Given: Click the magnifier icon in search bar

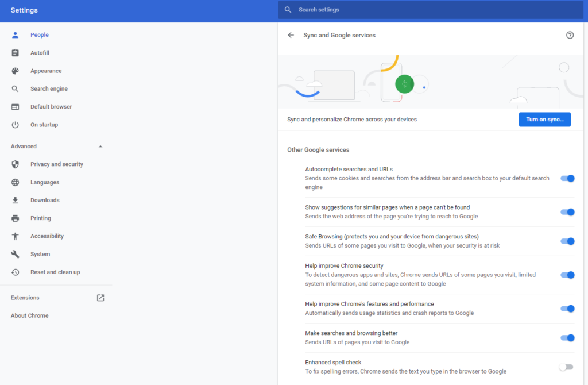Looking at the screenshot, I should click(x=288, y=10).
